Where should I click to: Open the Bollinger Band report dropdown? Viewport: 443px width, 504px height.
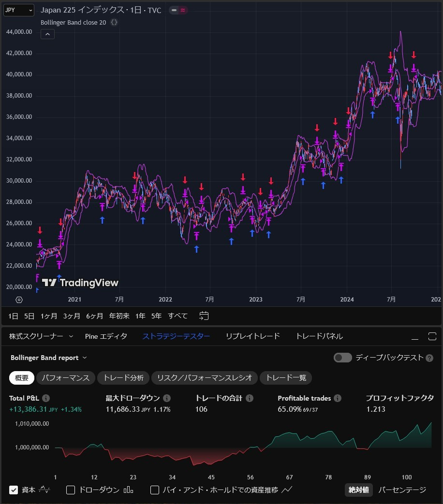click(48, 358)
